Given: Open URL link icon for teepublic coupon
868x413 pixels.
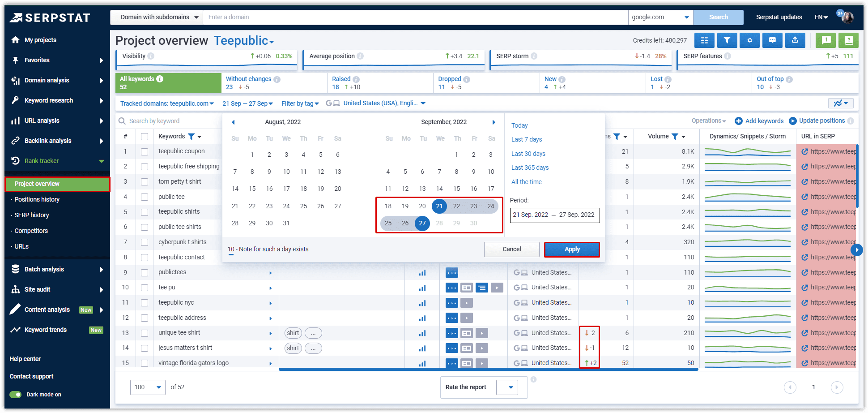Looking at the screenshot, I should [x=804, y=152].
